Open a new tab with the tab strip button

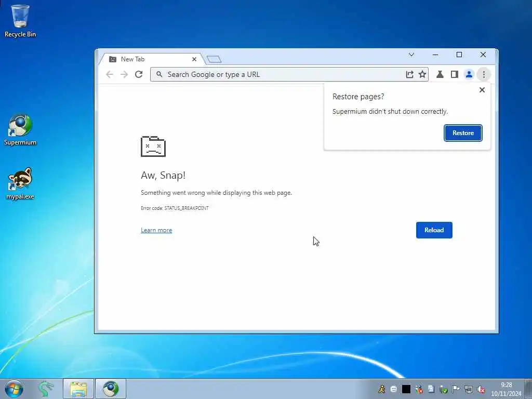(x=214, y=59)
